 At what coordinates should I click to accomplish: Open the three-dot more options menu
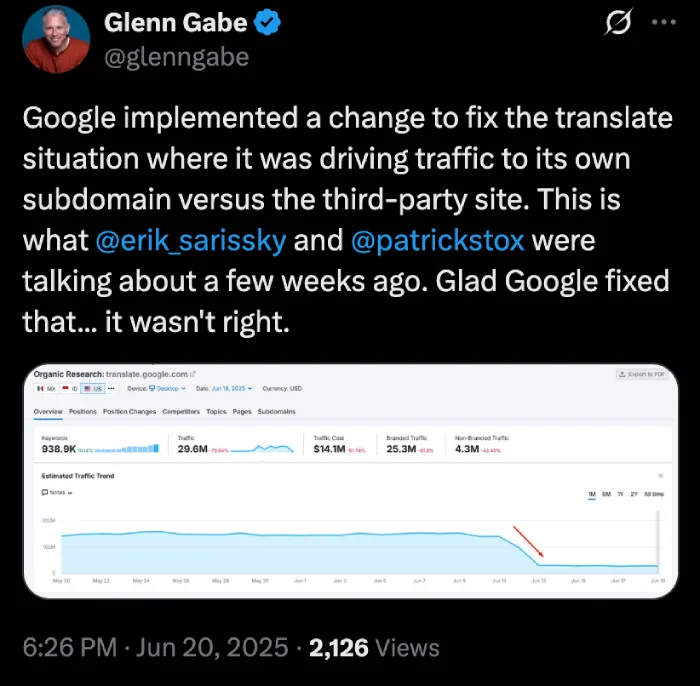coord(664,22)
